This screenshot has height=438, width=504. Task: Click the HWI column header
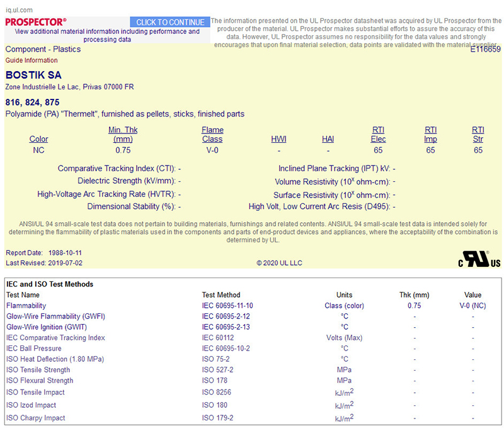click(x=278, y=139)
